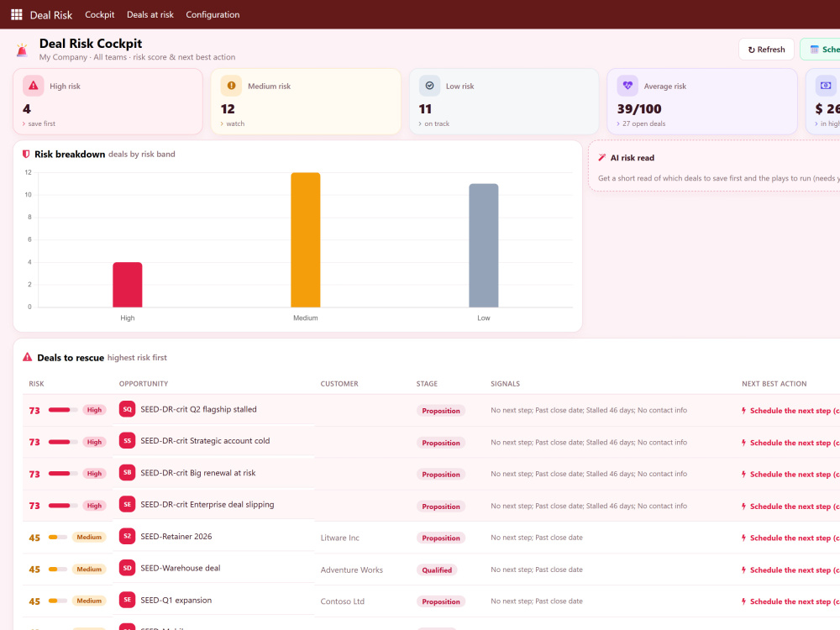This screenshot has height=630, width=840.
Task: Click High badge in Strategic account cold row
Action: [94, 442]
